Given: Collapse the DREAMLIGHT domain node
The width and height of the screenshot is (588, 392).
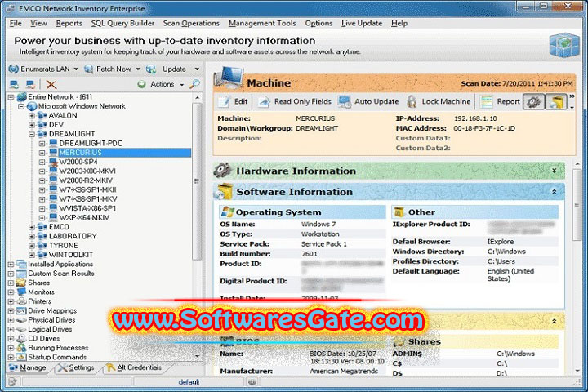Looking at the screenshot, I should tap(32, 134).
